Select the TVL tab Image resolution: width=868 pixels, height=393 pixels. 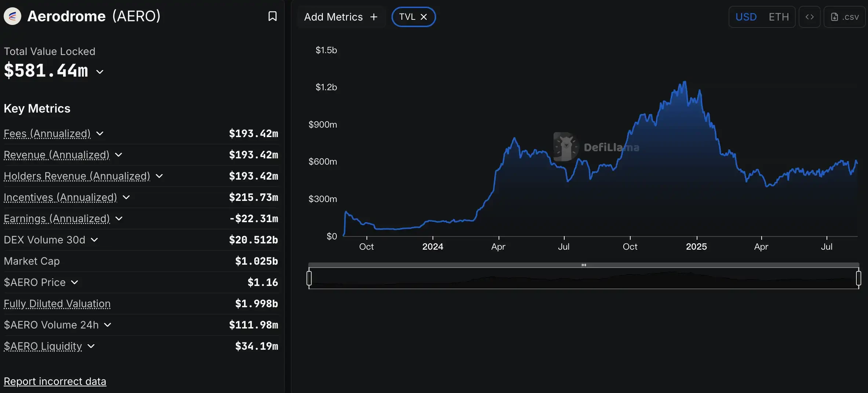point(407,16)
